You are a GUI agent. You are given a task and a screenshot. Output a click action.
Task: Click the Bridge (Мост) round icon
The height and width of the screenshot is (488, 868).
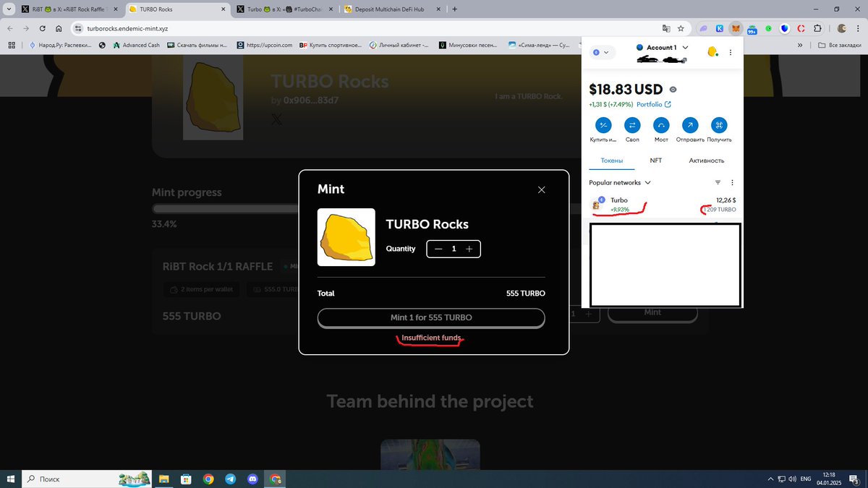pos(661,125)
